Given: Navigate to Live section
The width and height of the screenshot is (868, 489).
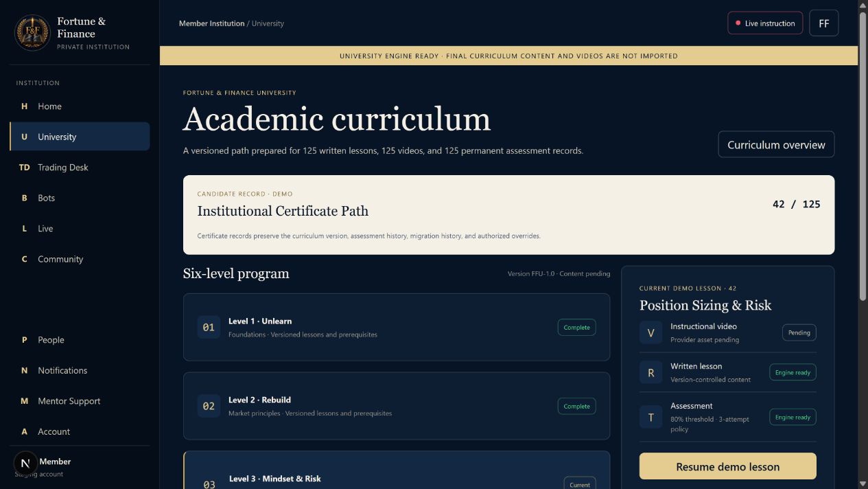Looking at the screenshot, I should 80,229.
